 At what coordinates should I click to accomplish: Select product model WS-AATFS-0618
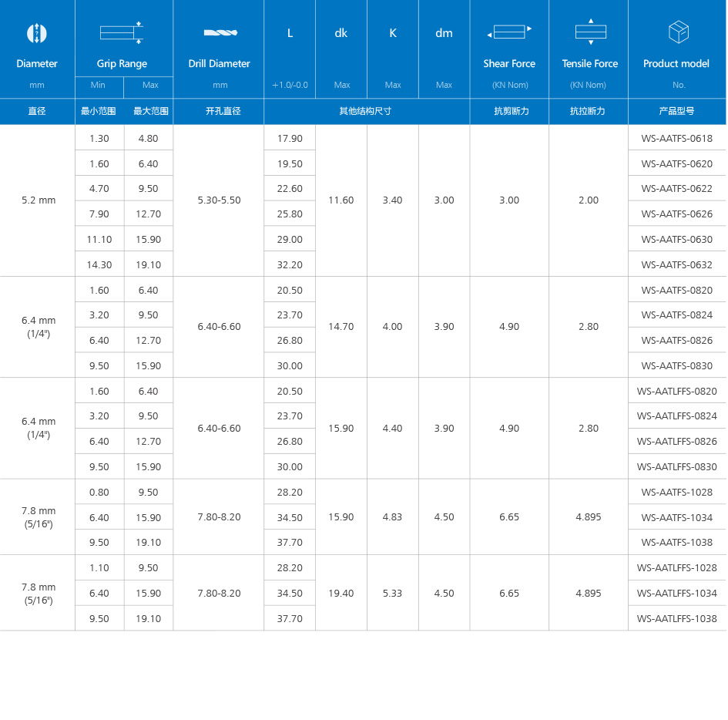click(x=676, y=139)
